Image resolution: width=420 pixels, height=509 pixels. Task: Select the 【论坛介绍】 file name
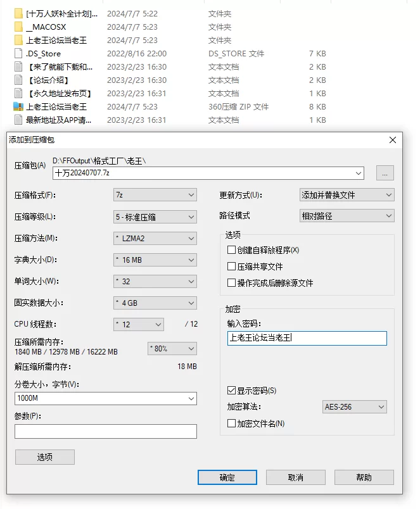[x=48, y=80]
